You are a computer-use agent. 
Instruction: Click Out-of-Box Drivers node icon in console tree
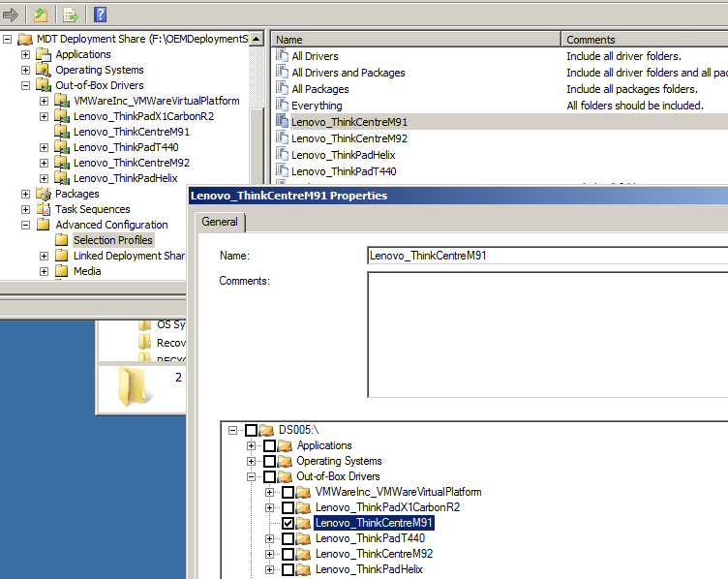[44, 85]
